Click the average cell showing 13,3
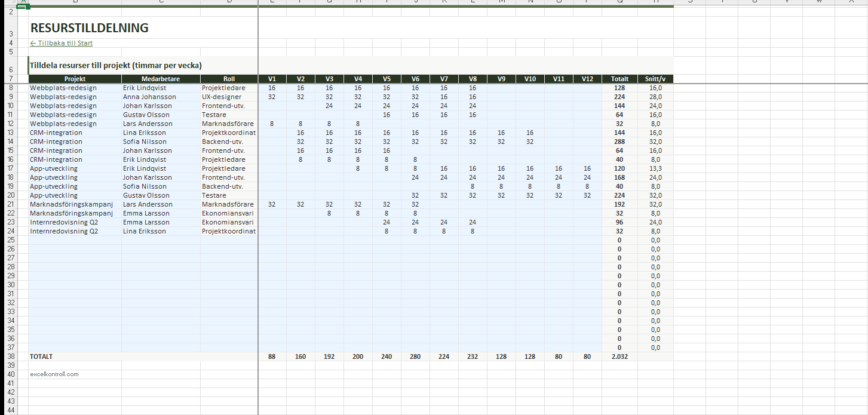 (655, 168)
